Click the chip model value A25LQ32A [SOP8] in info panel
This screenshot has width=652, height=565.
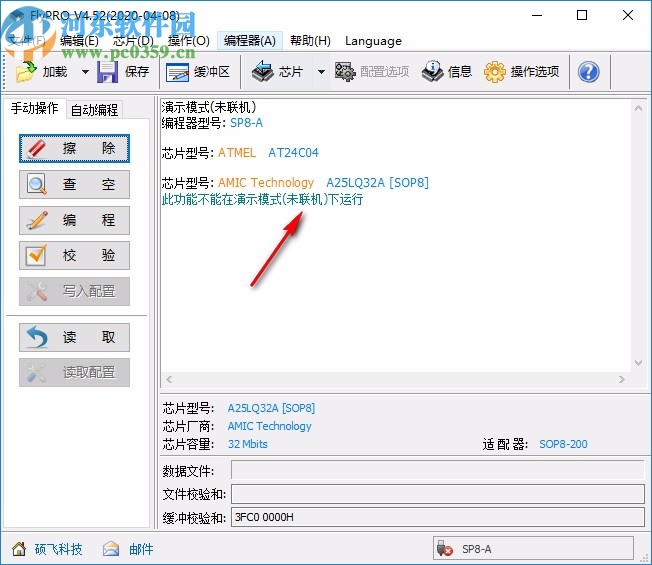pos(271,408)
